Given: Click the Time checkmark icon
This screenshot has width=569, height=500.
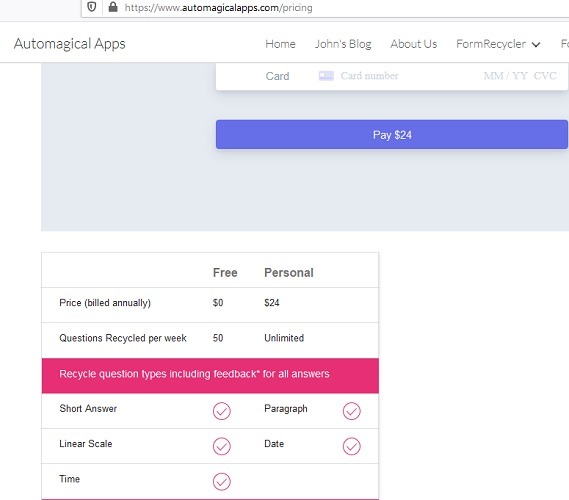Looking at the screenshot, I should coord(222,481).
